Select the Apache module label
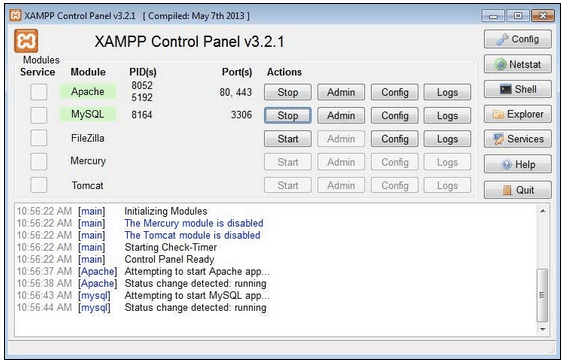Screen dimensions: 566x364 88,92
